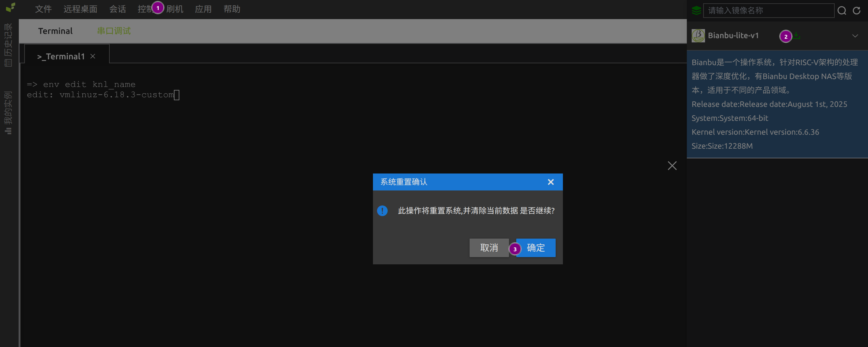The image size is (868, 347).
Task: Click the blue info icon in the dialog
Action: (382, 210)
